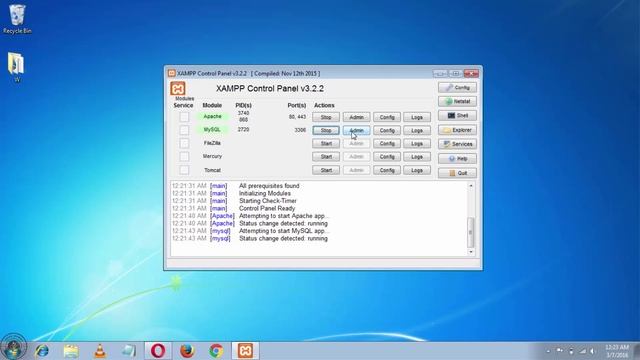This screenshot has width=640, height=360.
Task: Open Apache Admin
Action: [356, 117]
